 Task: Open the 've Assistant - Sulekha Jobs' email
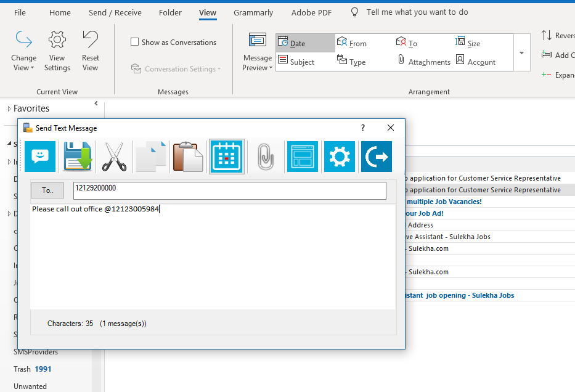point(490,237)
